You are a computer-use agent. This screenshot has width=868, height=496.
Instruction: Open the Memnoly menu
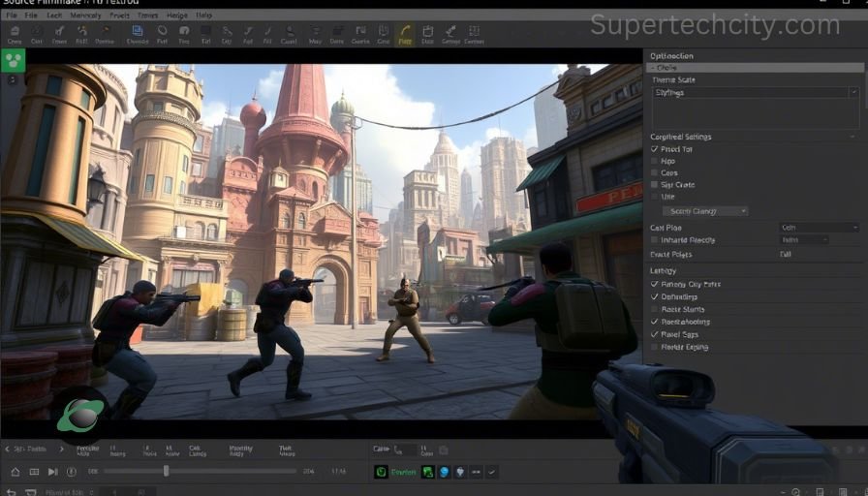[85, 15]
